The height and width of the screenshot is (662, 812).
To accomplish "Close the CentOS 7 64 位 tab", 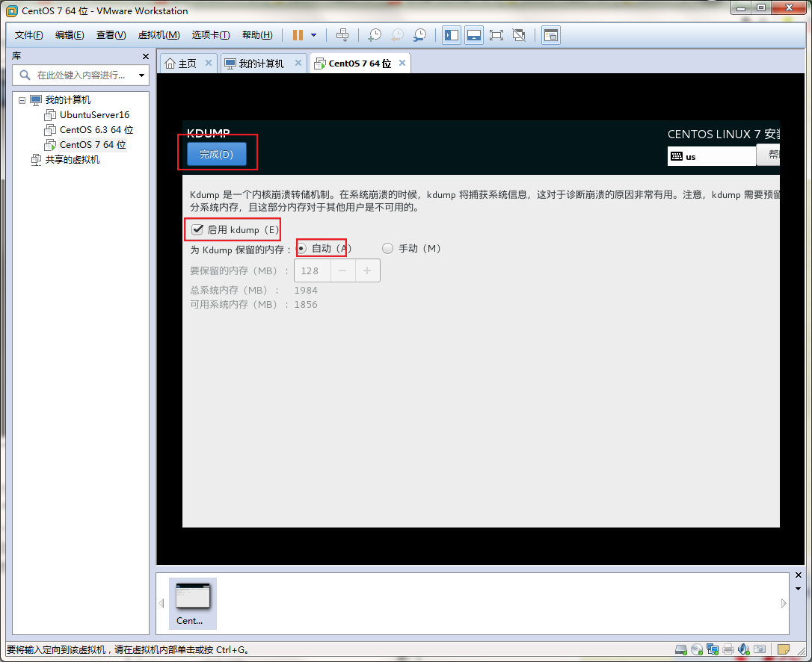I will [402, 64].
